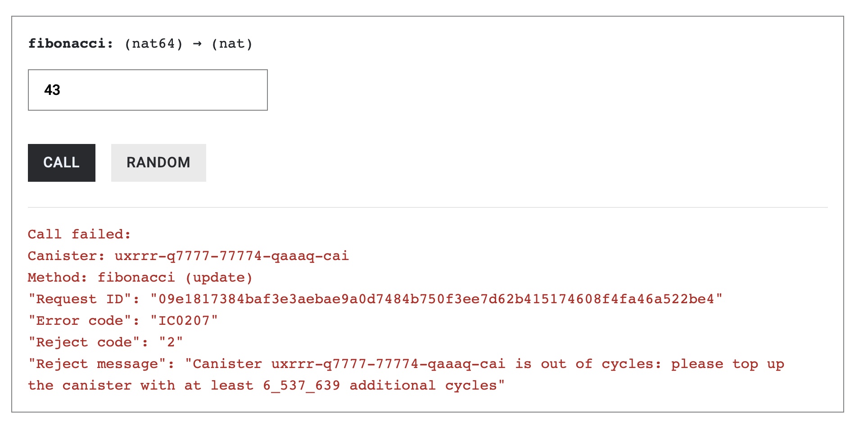Screen dimensions: 868x431
Task: Click the RANDOM button
Action: pos(158,162)
